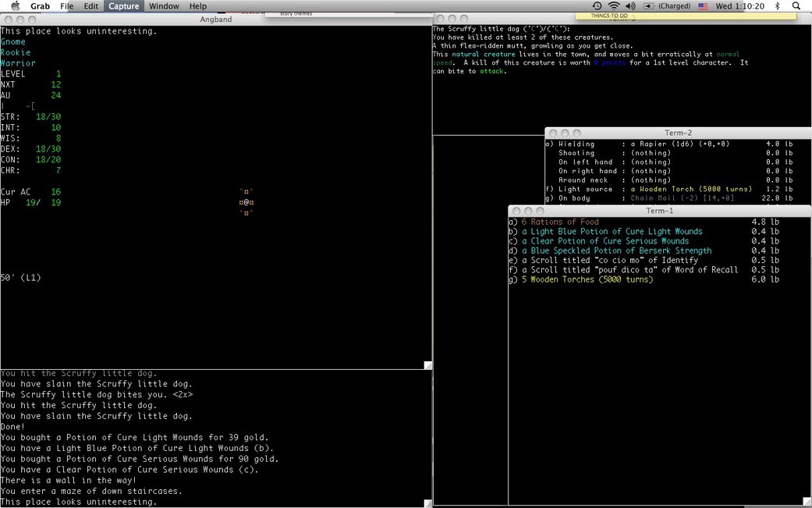Open the Wi-Fi status menu
This screenshot has width=812, height=508.
click(614, 6)
